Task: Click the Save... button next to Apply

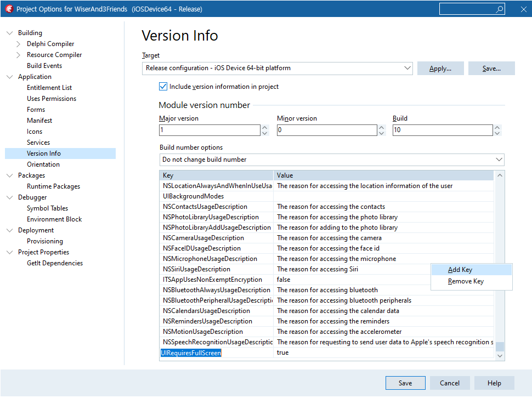Action: [491, 69]
